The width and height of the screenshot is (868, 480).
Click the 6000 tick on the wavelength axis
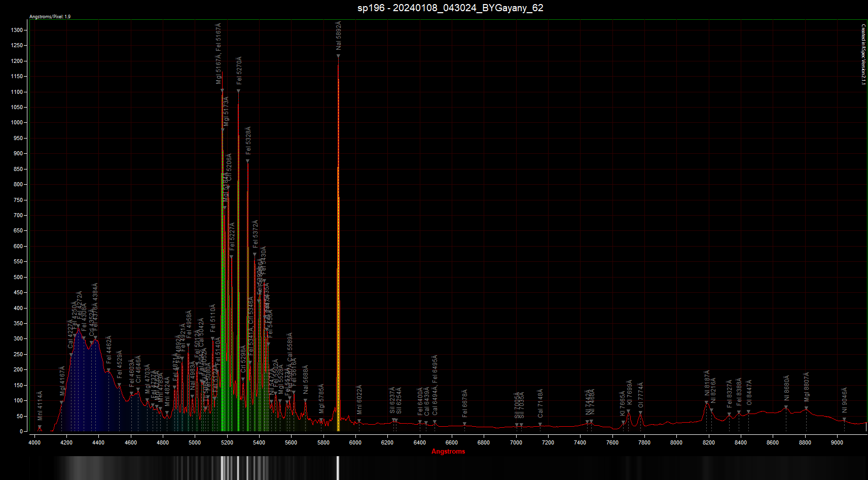click(x=355, y=442)
